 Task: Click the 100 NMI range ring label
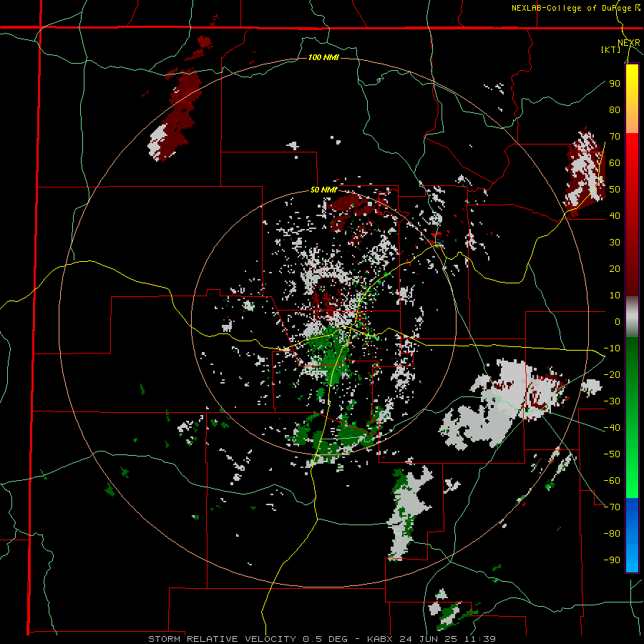point(323,57)
